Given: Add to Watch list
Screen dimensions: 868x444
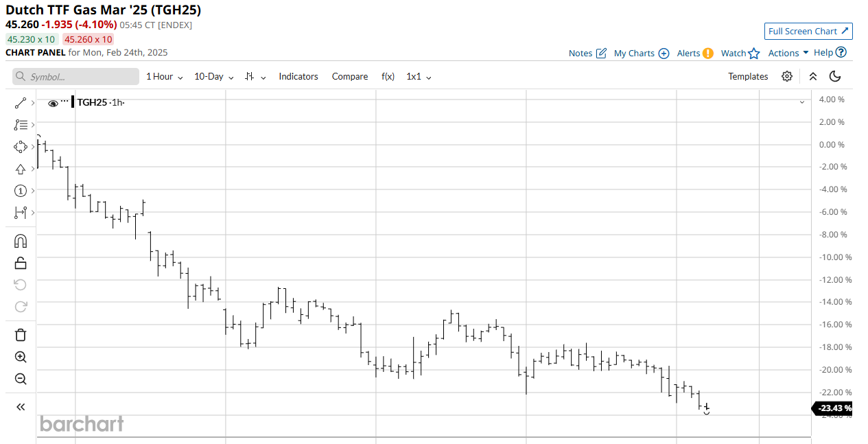Looking at the screenshot, I should coord(740,53).
